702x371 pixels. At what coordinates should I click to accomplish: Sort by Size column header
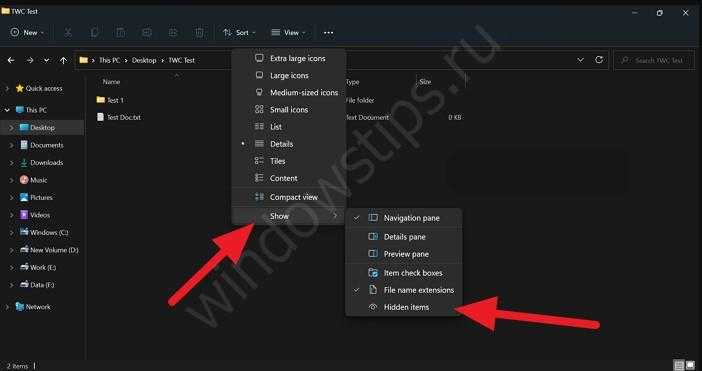tap(425, 82)
